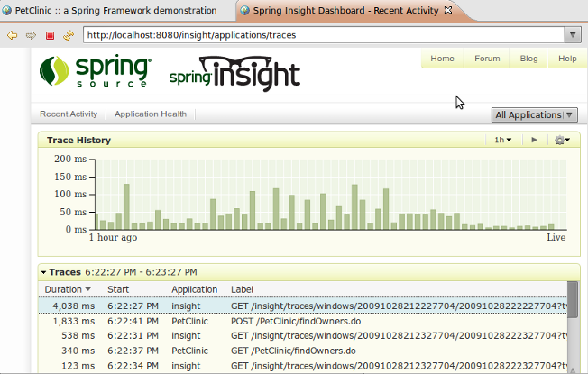Select the Spring Insight Dashboard browser tab
The width and height of the screenshot is (588, 374).
click(x=345, y=11)
